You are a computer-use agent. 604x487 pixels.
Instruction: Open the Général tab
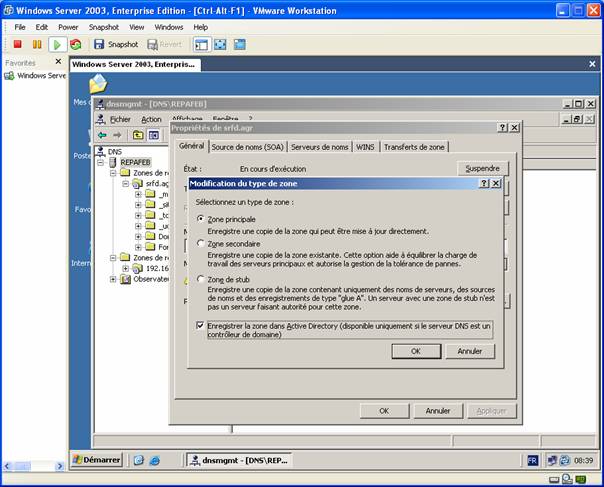pyautogui.click(x=191, y=146)
